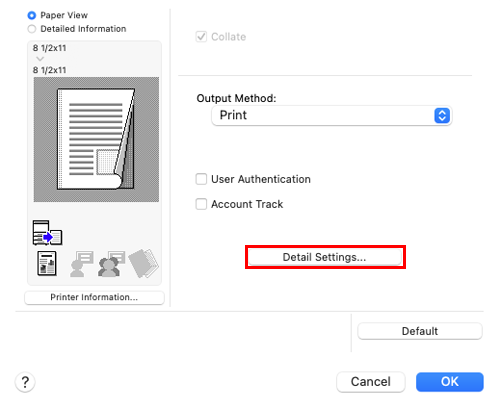Open Detail Settings dialog

[325, 257]
